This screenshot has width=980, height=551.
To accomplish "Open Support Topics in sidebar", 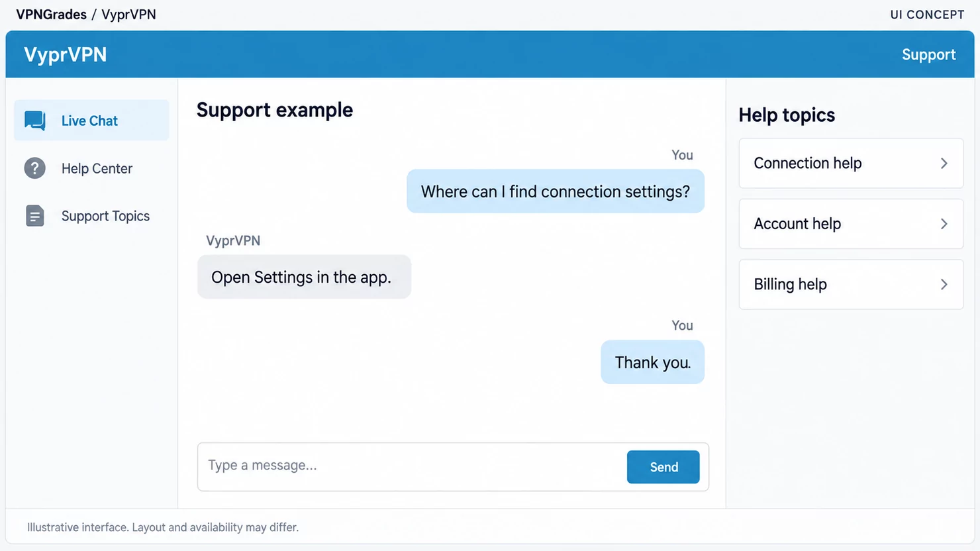I will click(x=91, y=216).
